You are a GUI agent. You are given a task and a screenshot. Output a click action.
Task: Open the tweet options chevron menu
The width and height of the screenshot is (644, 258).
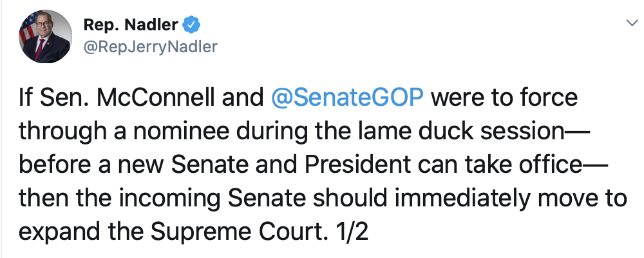point(630,23)
